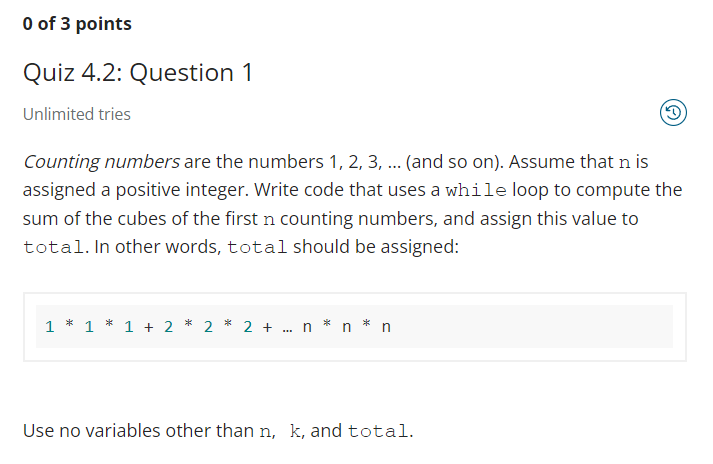Click the italic Counting numbers phrase
Viewport: 713px width, 464px height.
coord(101,162)
